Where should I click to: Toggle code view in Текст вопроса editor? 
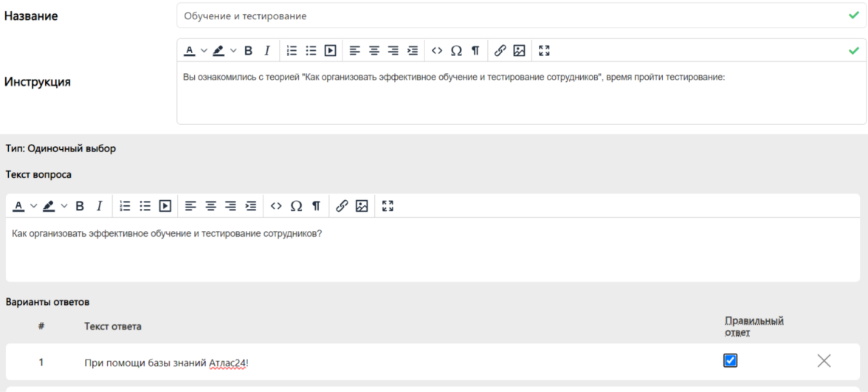[x=276, y=206]
